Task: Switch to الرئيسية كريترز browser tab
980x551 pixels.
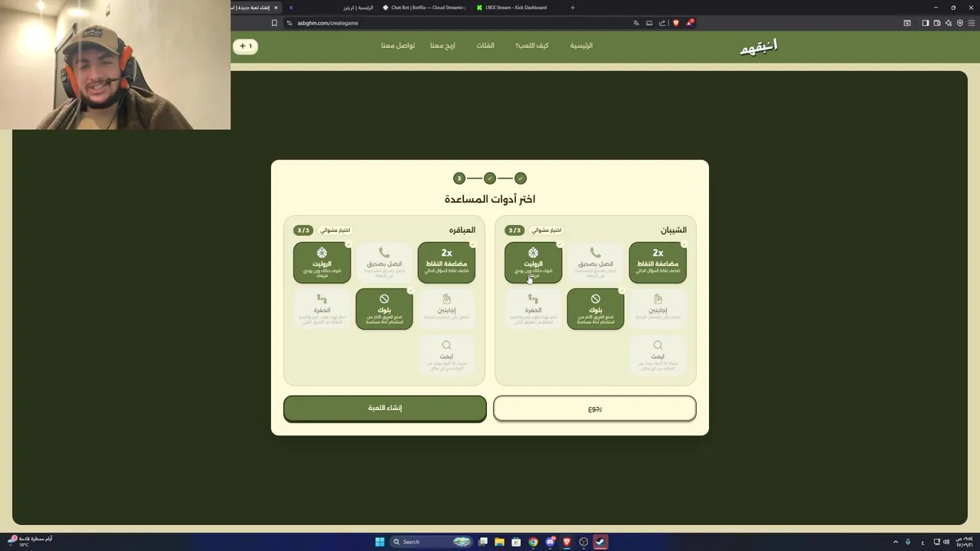Action: (x=331, y=8)
